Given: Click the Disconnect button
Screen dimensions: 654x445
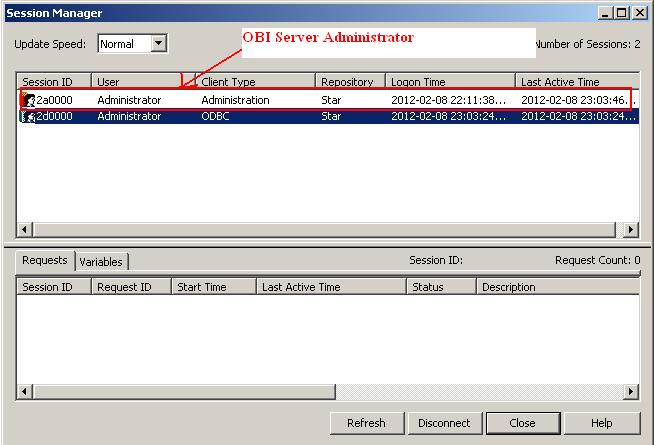Looking at the screenshot, I should point(444,423).
